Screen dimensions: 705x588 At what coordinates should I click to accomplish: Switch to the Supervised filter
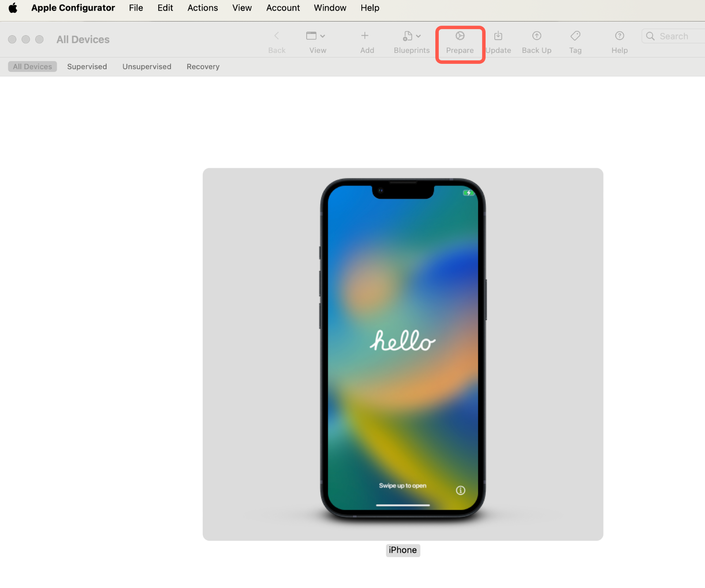point(87,67)
